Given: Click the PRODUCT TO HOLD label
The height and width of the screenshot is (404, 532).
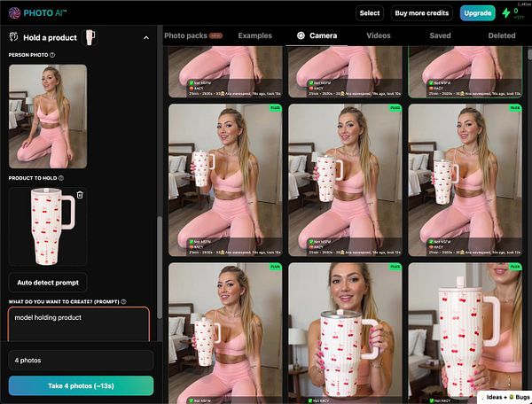Looking at the screenshot, I should (x=33, y=178).
